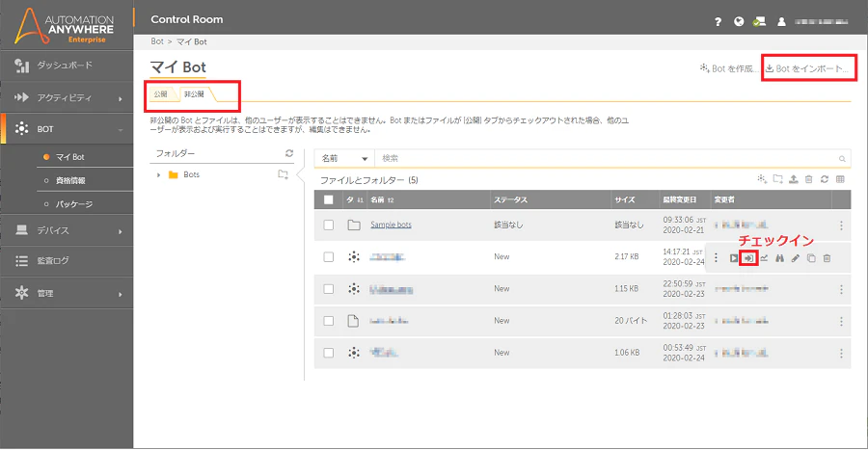This screenshot has height=450, width=868.
Task: Click inside the 検索 search input
Action: click(607, 159)
